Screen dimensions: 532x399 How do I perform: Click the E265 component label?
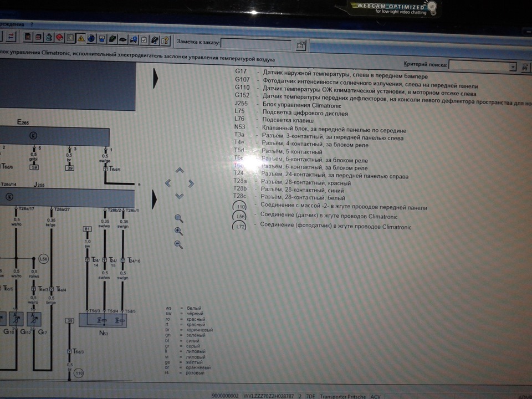pyautogui.click(x=23, y=122)
